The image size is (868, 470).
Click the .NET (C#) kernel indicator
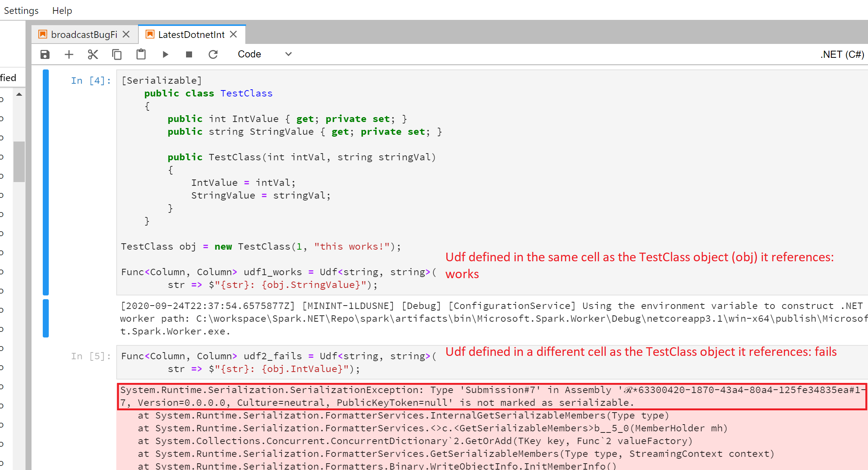(842, 54)
